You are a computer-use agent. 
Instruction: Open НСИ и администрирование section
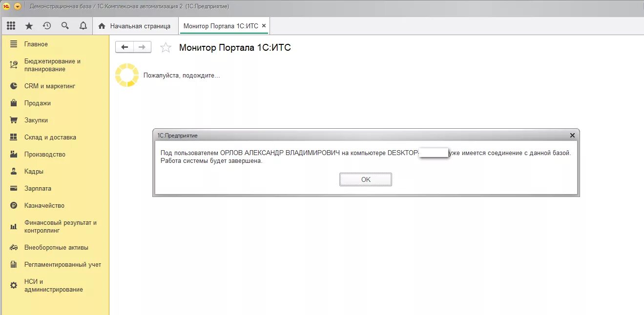pyautogui.click(x=55, y=285)
